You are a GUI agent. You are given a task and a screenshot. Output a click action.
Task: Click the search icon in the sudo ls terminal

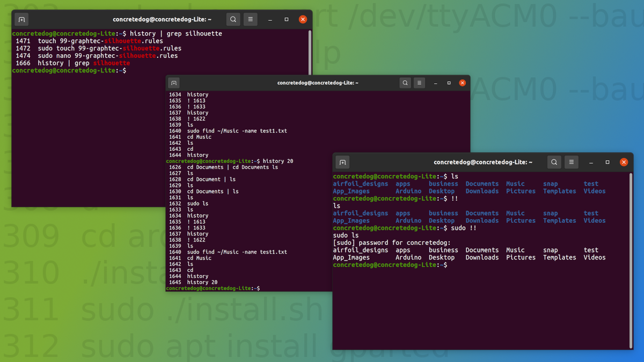(x=554, y=162)
